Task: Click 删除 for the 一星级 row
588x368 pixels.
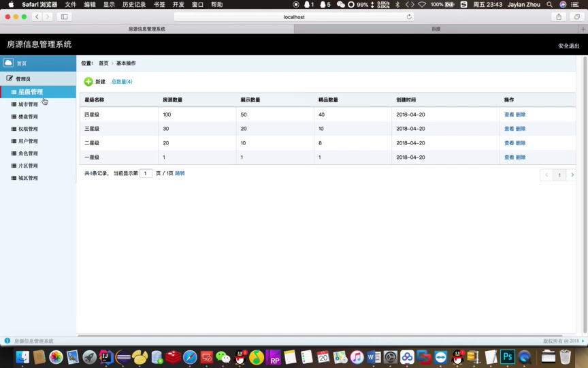Action: click(521, 157)
